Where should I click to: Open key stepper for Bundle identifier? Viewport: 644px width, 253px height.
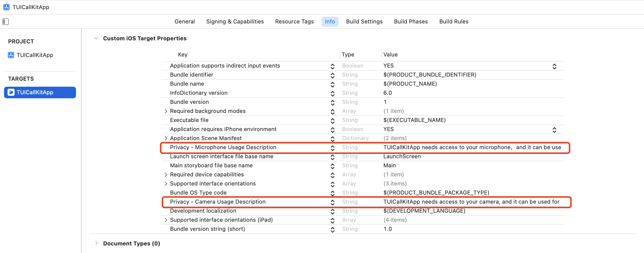click(333, 75)
